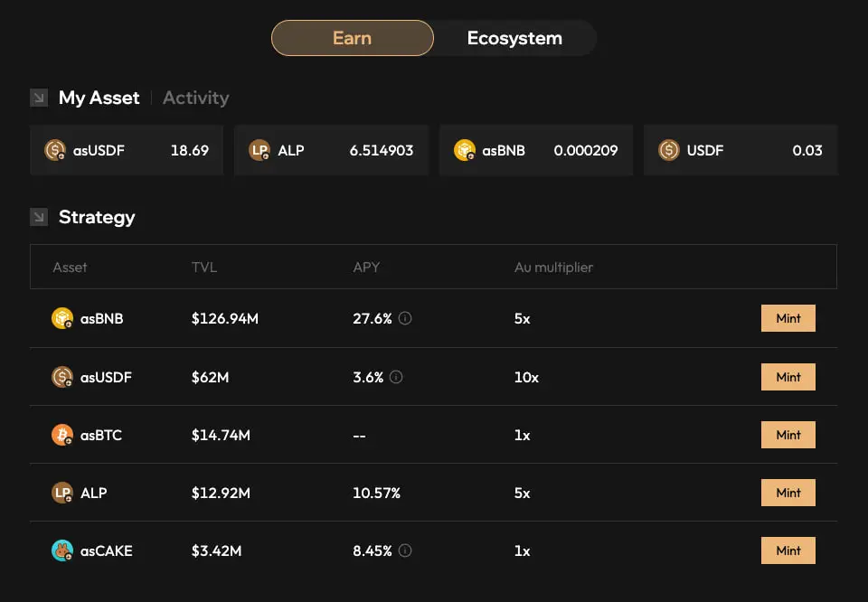868x602 pixels.
Task: Switch to the Ecosystem tab
Action: [514, 38]
